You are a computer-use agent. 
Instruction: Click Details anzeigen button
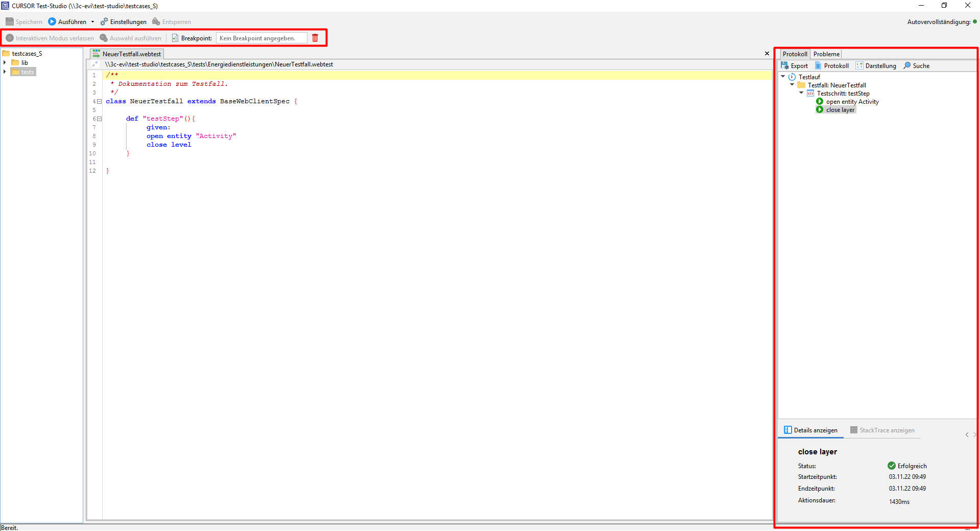click(x=810, y=430)
